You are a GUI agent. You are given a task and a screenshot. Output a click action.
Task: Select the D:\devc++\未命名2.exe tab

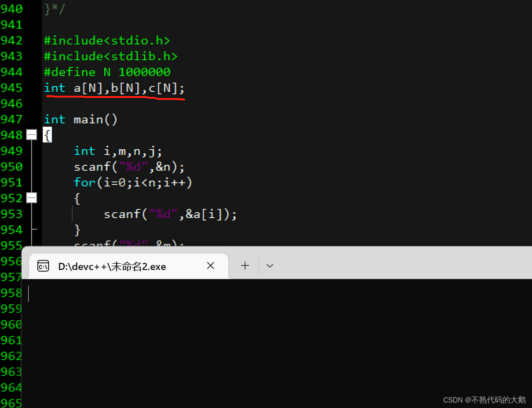pos(129,266)
